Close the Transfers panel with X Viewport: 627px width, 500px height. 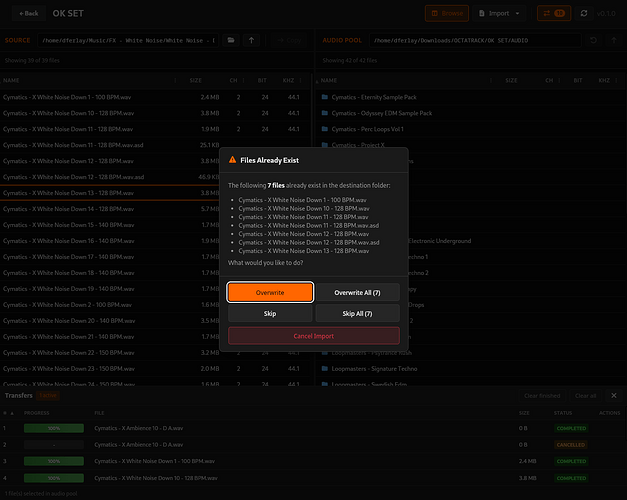click(614, 396)
